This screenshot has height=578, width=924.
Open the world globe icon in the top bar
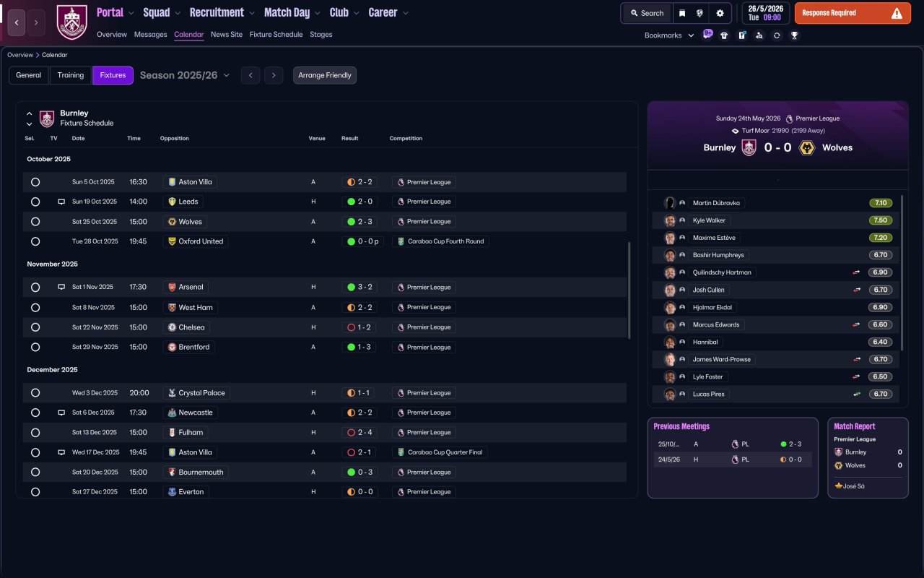(x=699, y=13)
